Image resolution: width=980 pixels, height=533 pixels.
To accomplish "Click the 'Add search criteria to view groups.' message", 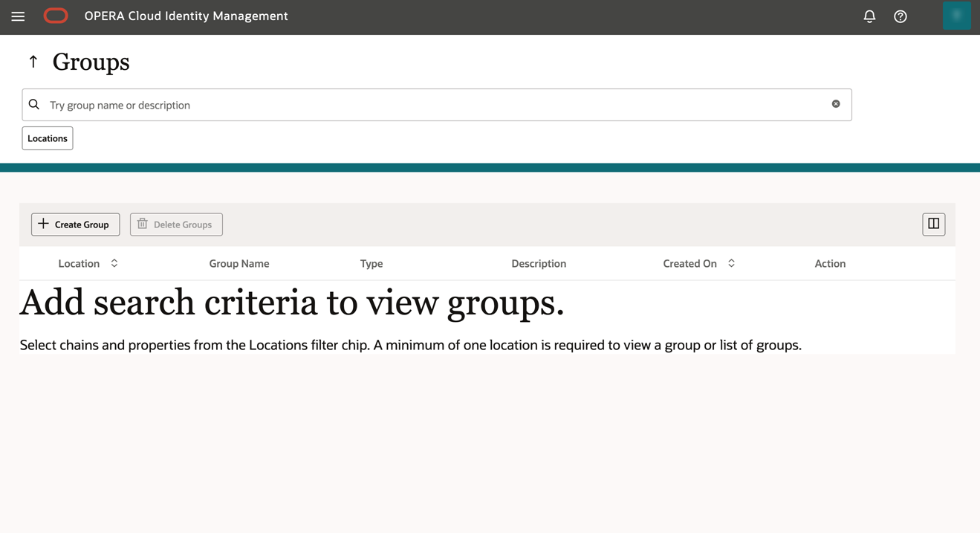I will [x=292, y=303].
